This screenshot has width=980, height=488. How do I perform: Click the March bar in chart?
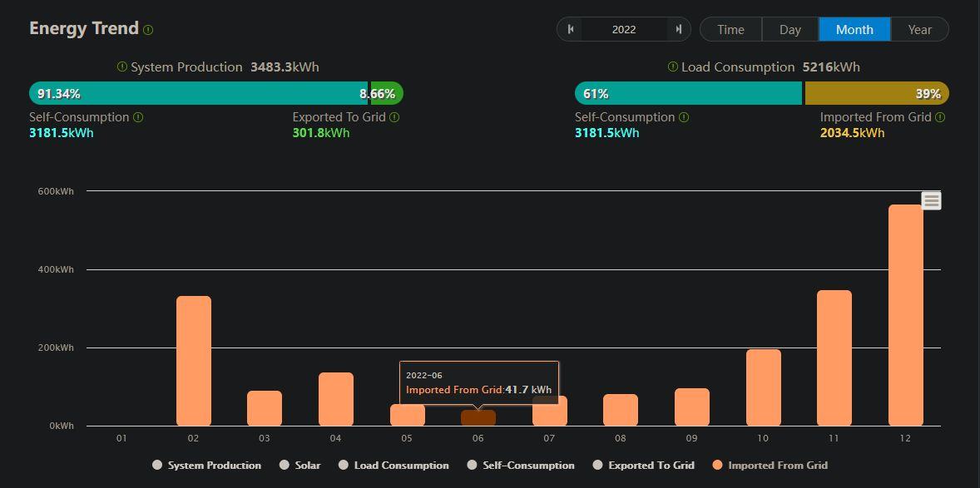(x=265, y=408)
